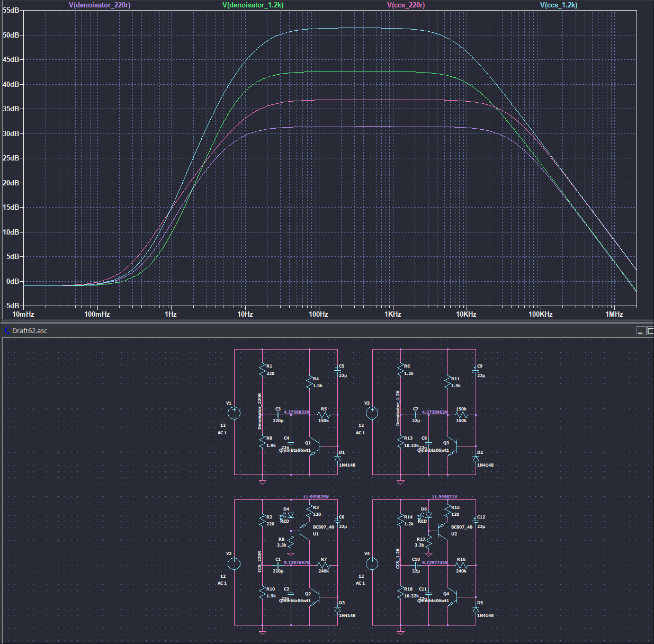
Task: Click the 11.999825V node voltage label
Action: pyautogui.click(x=316, y=497)
